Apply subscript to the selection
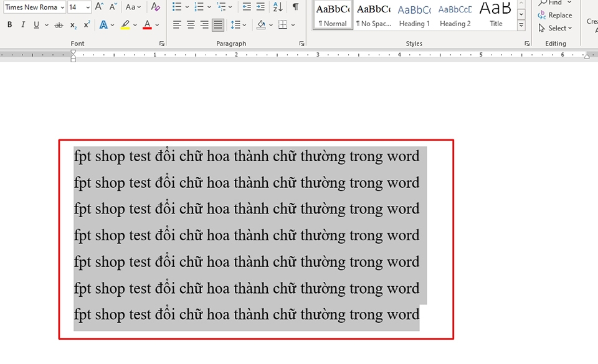The width and height of the screenshot is (598, 364). pyautogui.click(x=73, y=24)
